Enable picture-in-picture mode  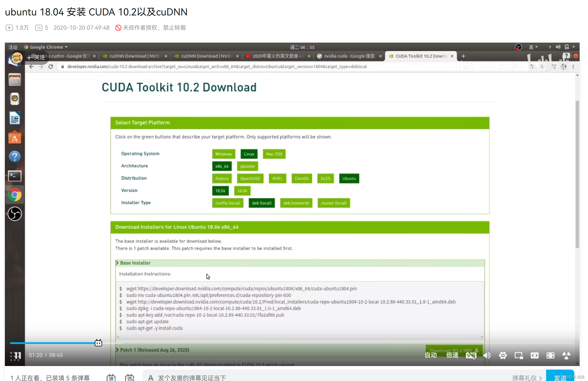tap(519, 355)
